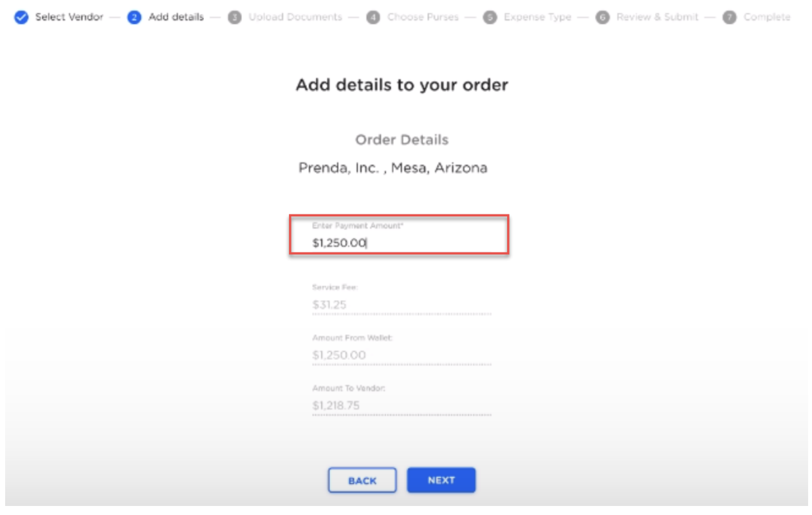
Task: Click the step 6 Review & Submit circle
Action: 602,17
